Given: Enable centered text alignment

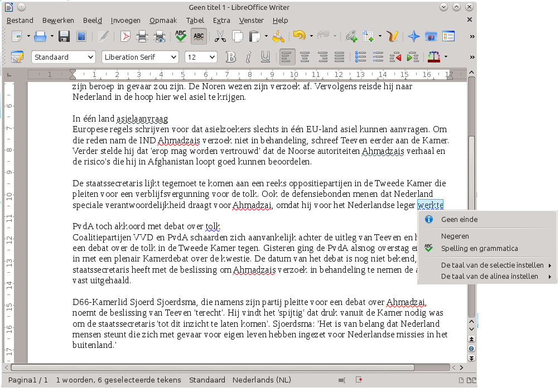Looking at the screenshot, I should click(x=305, y=57).
